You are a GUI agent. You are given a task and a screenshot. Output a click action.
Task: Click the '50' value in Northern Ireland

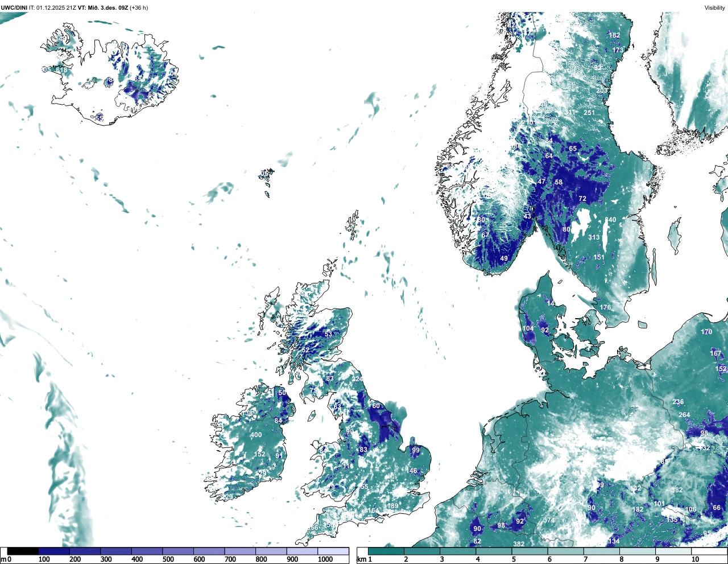(x=282, y=393)
